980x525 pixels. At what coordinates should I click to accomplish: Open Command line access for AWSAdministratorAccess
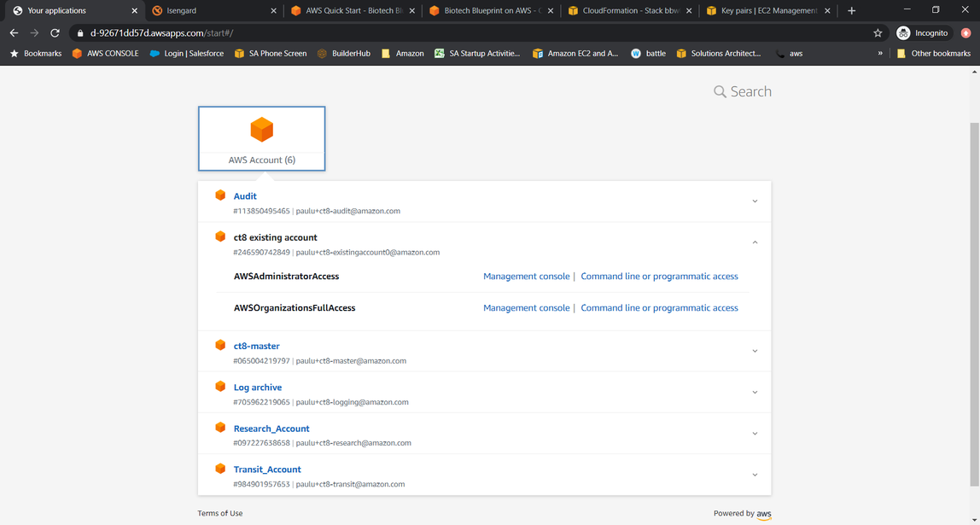coord(659,277)
